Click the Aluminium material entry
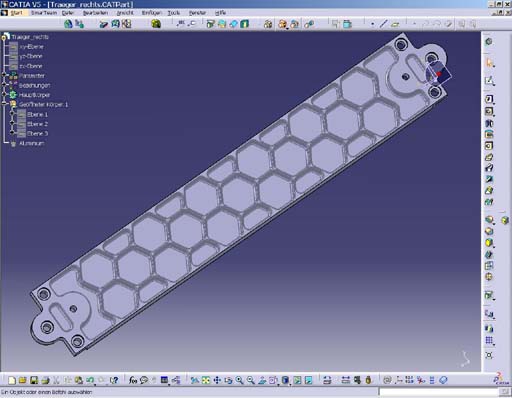Screen dimensions: 512x398 pos(31,143)
